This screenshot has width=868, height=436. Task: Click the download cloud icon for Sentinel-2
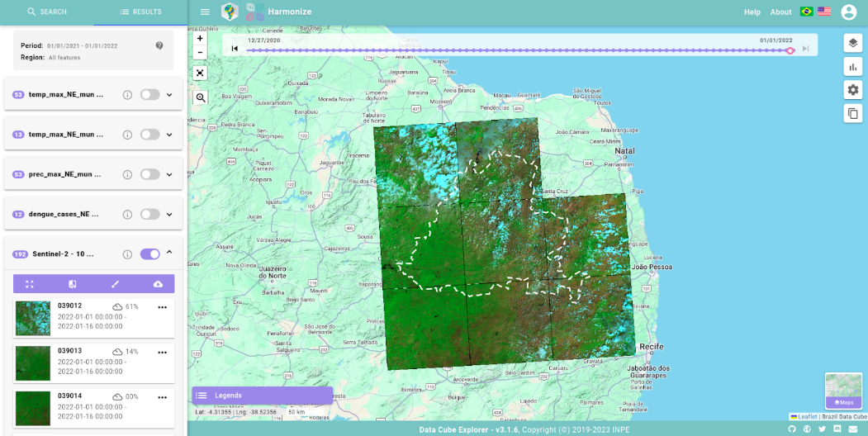coord(158,284)
